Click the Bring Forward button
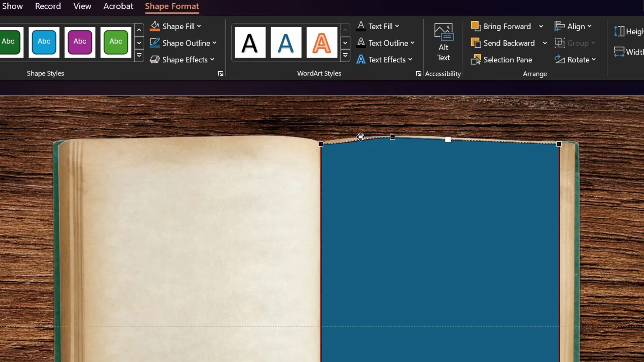Image resolution: width=644 pixels, height=362 pixels. pos(501,26)
